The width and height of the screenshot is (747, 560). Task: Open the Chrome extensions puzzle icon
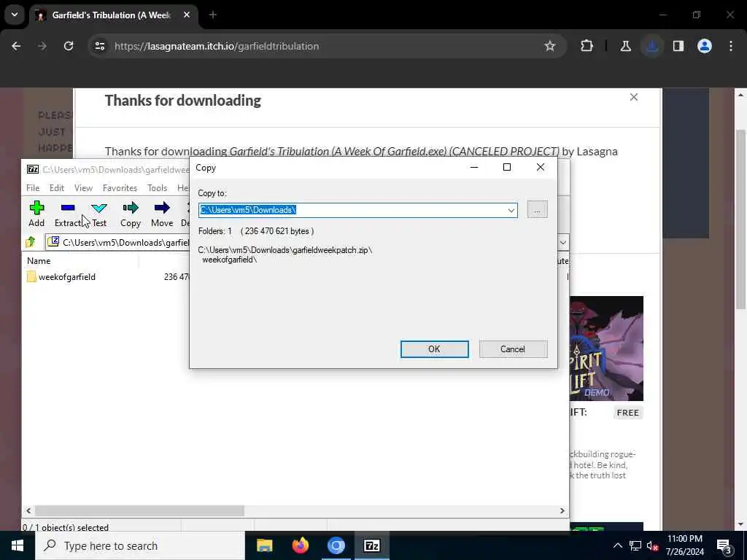coord(587,46)
